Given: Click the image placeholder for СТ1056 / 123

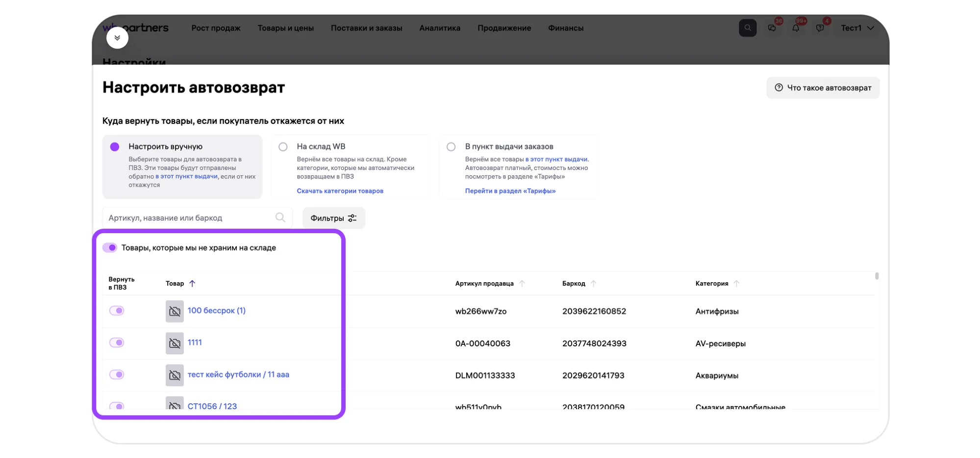Looking at the screenshot, I should [x=175, y=403].
